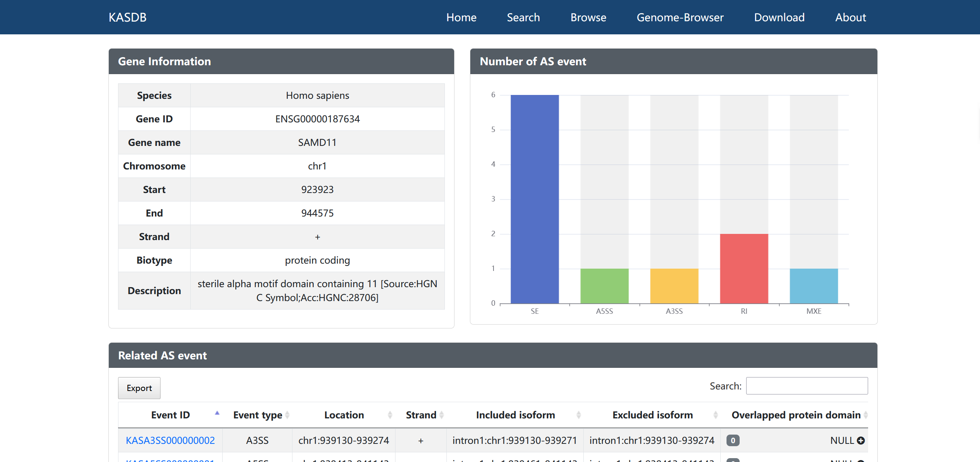Focus the table Search input field

806,386
